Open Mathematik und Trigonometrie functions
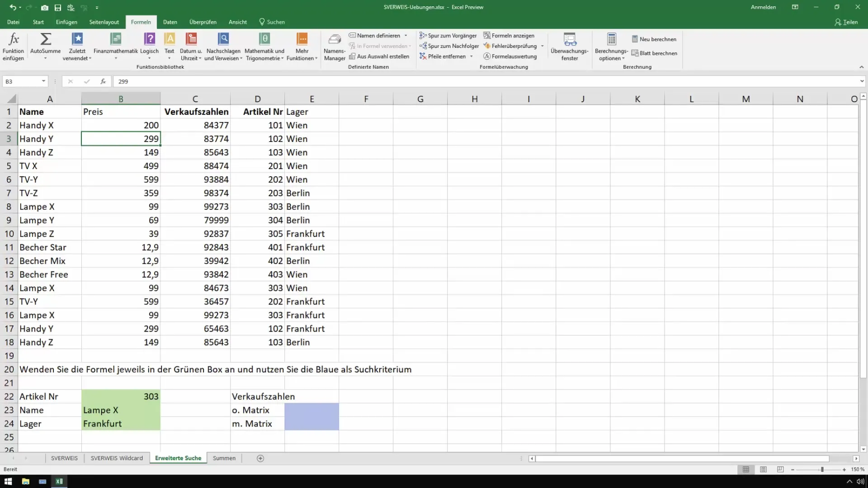 264,47
